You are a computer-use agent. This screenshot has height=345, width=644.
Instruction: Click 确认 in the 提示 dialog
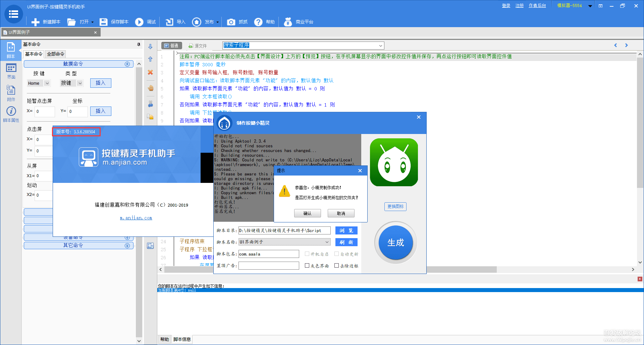pyautogui.click(x=307, y=213)
